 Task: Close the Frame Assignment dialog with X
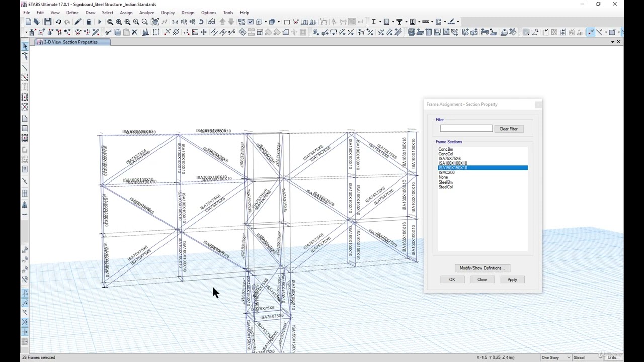coord(538,104)
